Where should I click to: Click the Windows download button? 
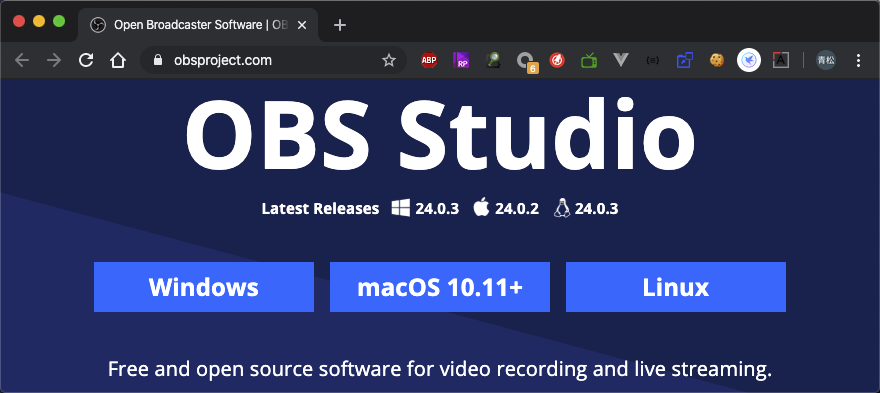point(204,287)
